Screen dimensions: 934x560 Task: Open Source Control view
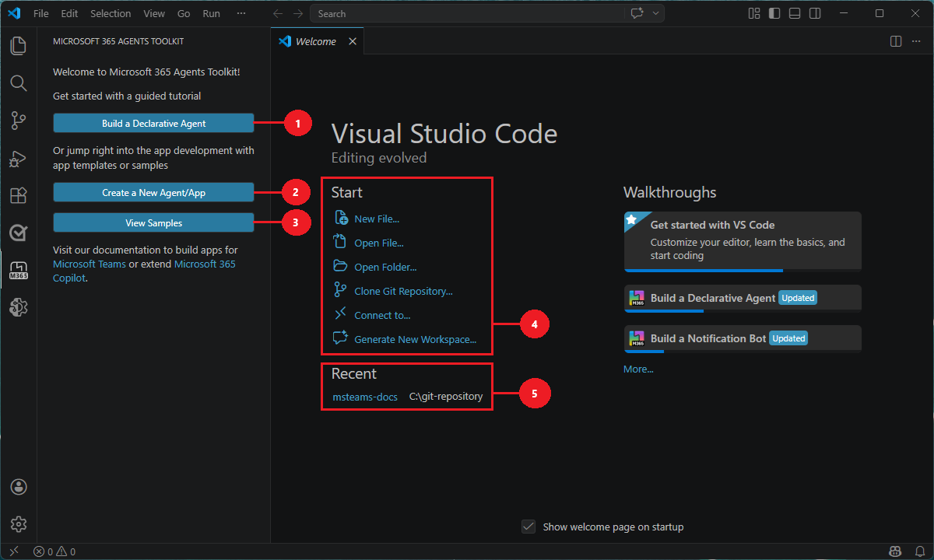tap(18, 120)
